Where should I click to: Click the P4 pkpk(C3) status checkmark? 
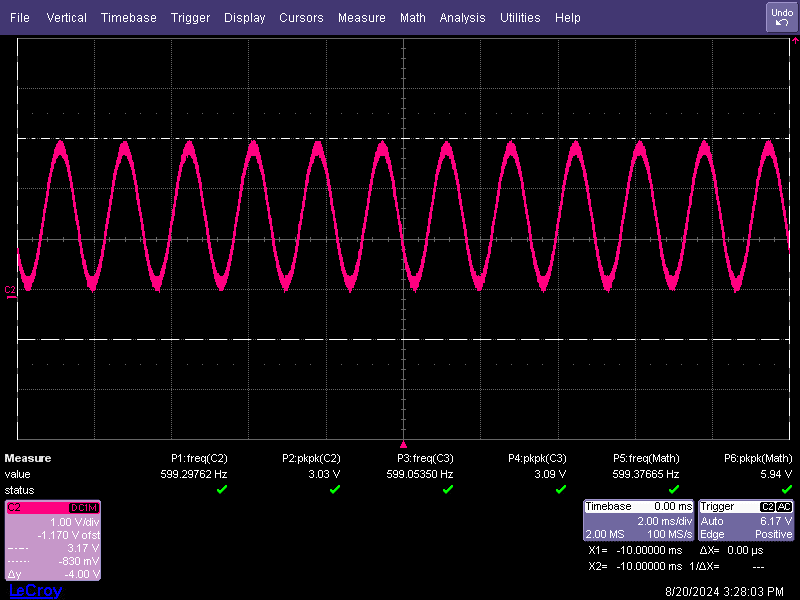(561, 489)
